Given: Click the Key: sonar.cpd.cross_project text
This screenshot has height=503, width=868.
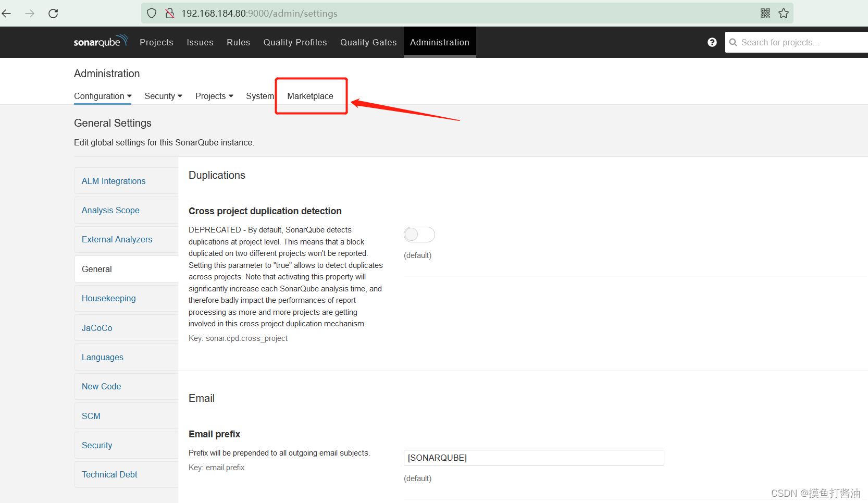Looking at the screenshot, I should [x=238, y=338].
